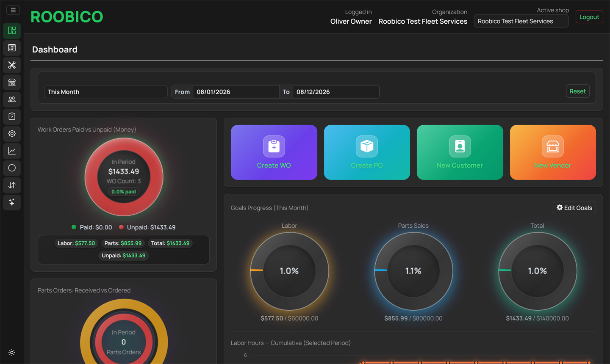
Task: Open the Active shop dropdown
Action: coord(521,21)
